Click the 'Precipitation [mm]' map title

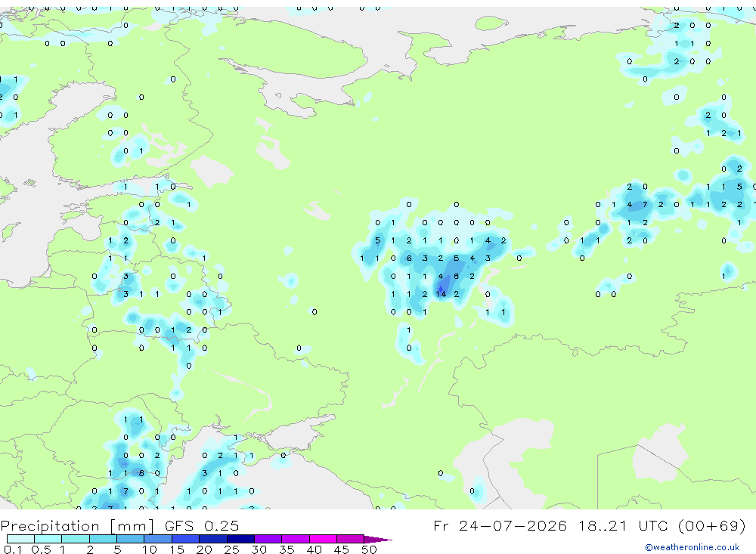(x=77, y=525)
